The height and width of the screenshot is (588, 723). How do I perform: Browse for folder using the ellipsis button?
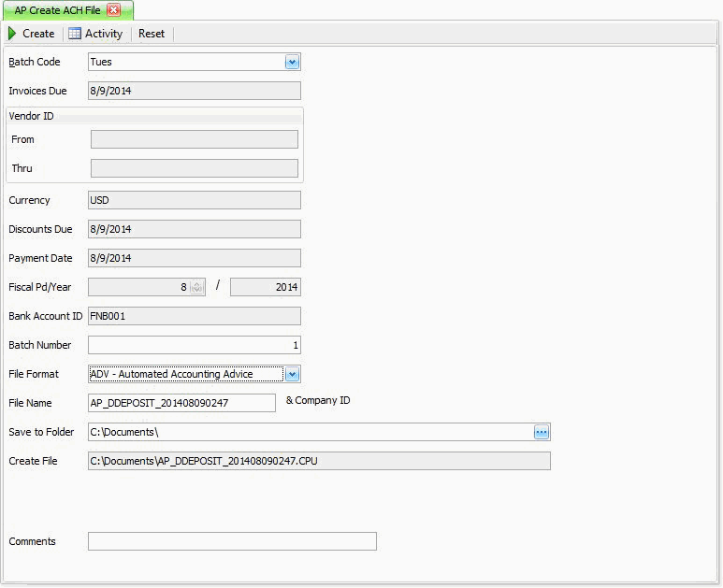click(x=542, y=432)
